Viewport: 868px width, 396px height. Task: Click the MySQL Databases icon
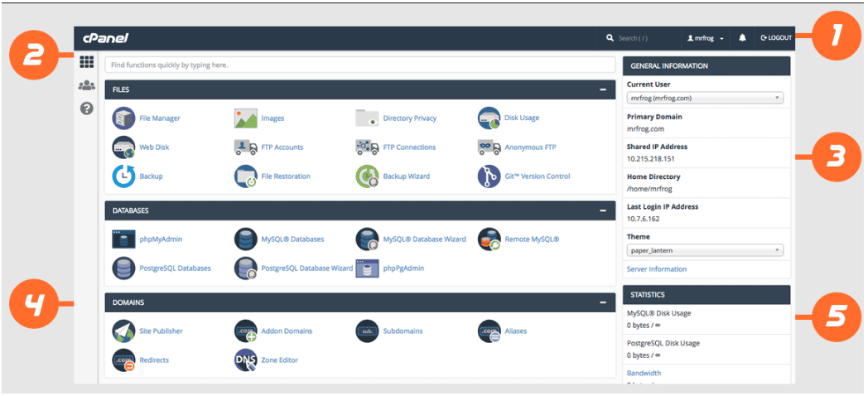[x=246, y=239]
